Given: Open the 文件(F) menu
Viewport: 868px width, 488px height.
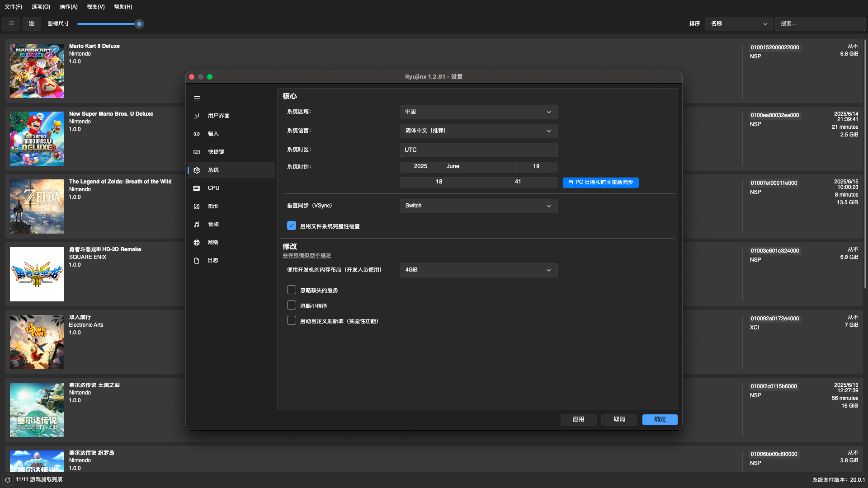Looking at the screenshot, I should point(13,7).
